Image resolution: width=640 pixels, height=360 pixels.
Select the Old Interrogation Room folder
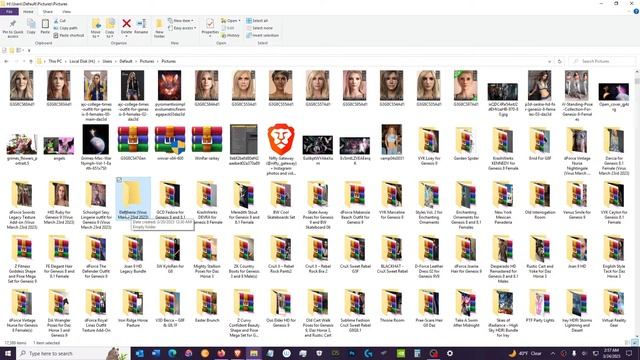540,199
